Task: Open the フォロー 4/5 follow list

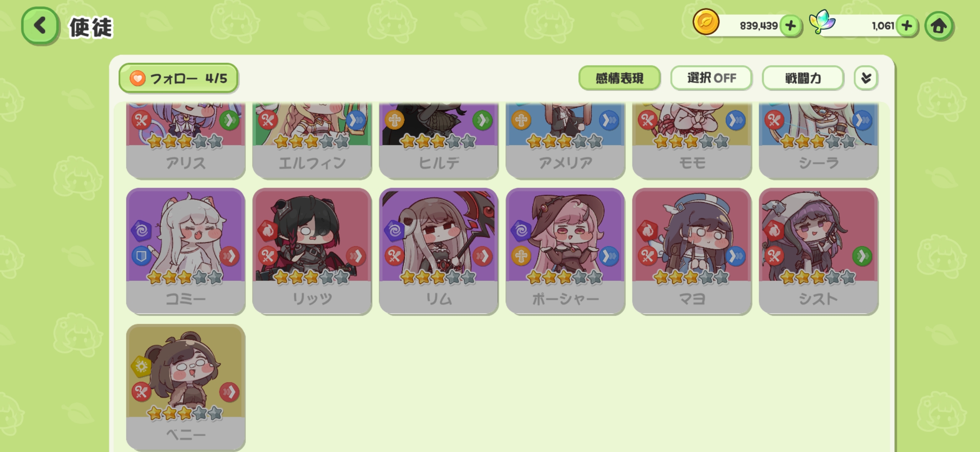Action: tap(179, 78)
